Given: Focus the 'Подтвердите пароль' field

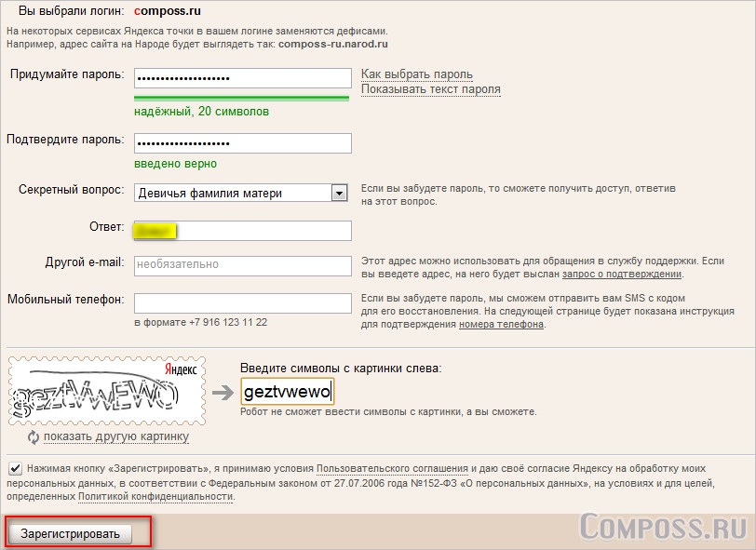Looking at the screenshot, I should click(x=242, y=143).
